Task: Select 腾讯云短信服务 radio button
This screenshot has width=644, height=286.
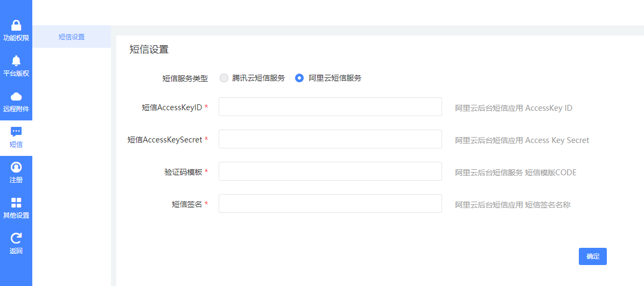Action: (x=224, y=78)
